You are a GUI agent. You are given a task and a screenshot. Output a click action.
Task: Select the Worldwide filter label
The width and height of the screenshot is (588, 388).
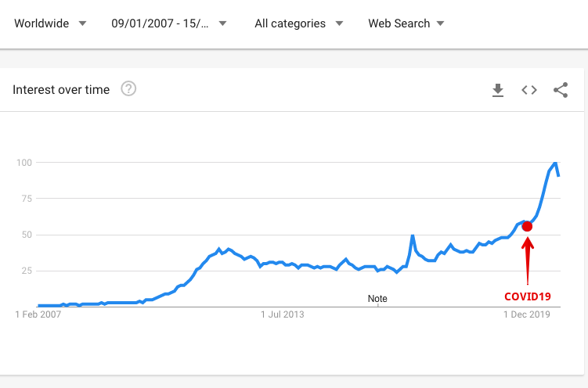click(x=41, y=23)
